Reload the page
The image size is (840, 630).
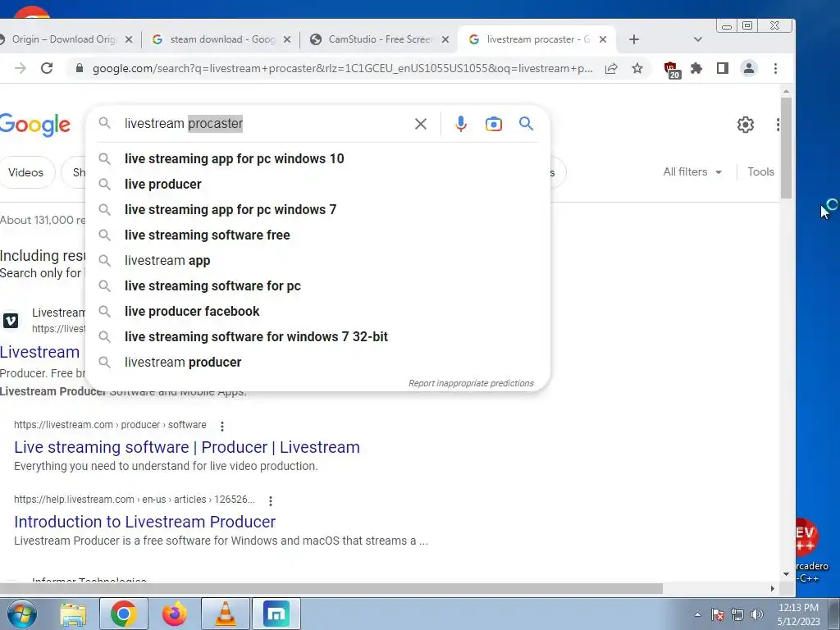tap(47, 69)
